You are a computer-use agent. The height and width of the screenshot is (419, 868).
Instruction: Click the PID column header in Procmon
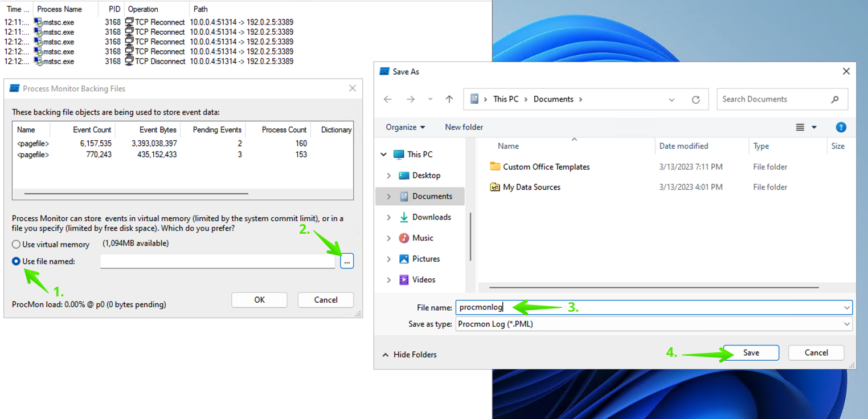114,9
